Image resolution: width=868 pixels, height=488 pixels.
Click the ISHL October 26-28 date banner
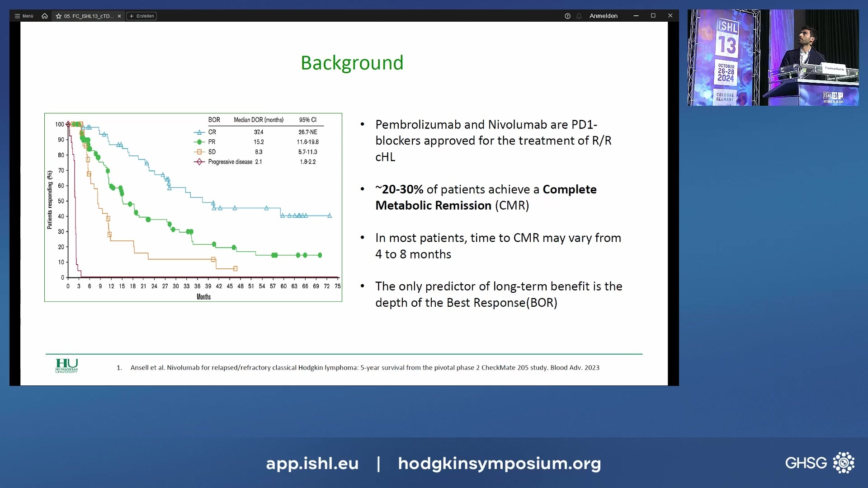point(727,72)
